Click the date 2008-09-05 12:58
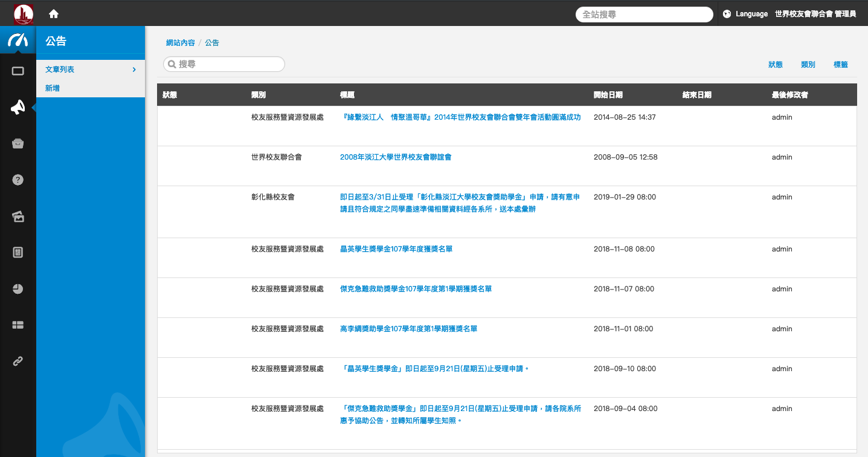The width and height of the screenshot is (868, 457). point(626,157)
